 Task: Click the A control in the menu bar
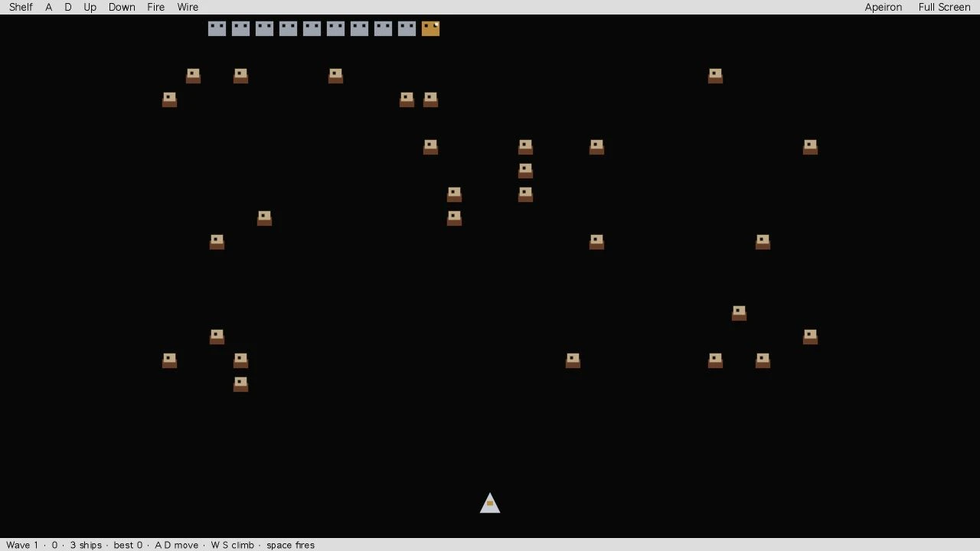pyautogui.click(x=49, y=7)
